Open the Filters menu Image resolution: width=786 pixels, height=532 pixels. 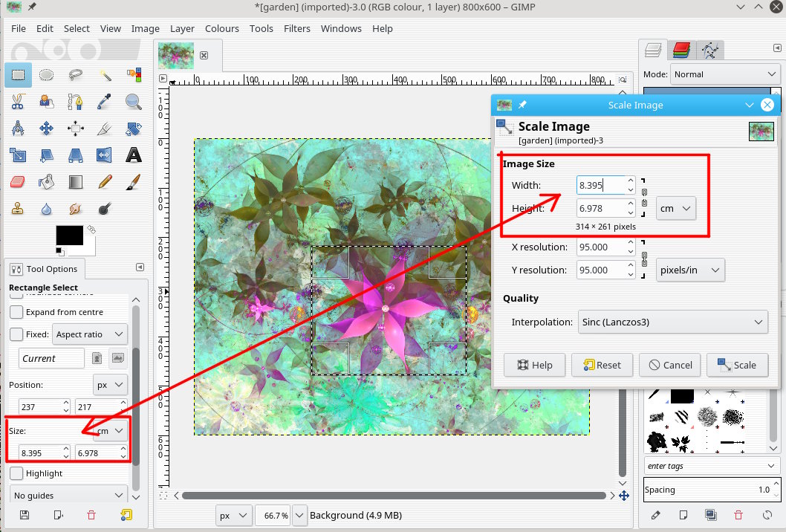click(297, 28)
